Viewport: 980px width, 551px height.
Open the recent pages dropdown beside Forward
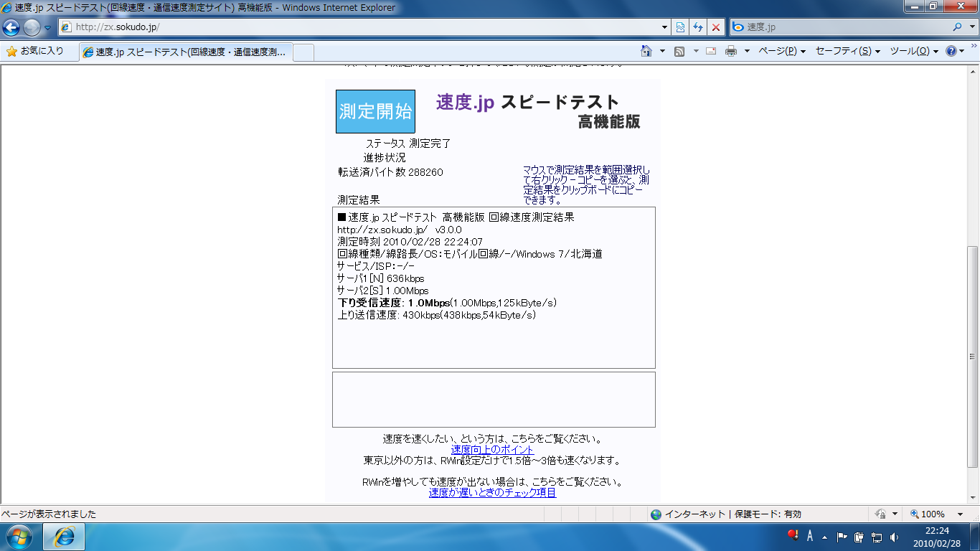(48, 27)
